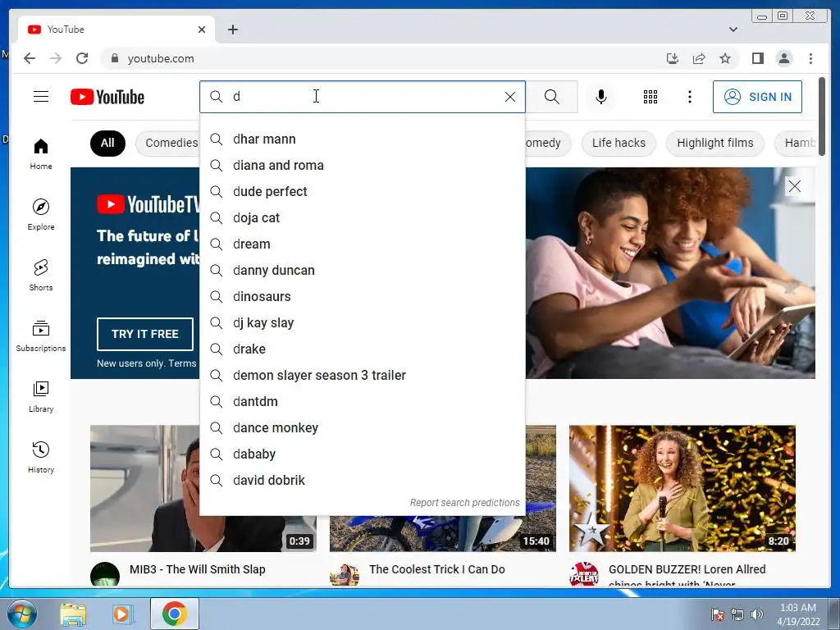The width and height of the screenshot is (840, 630).
Task: Open 'MIB3 - The Will Smith Slap' title
Action: [x=197, y=569]
